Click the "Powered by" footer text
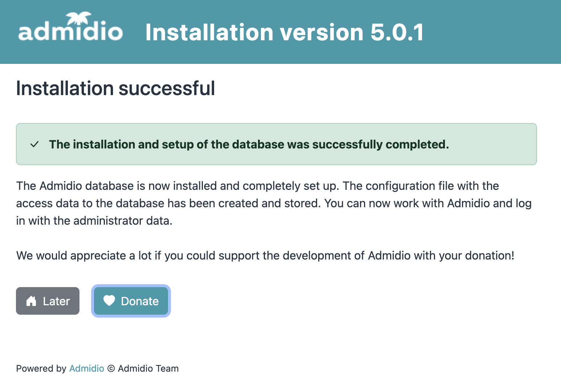This screenshot has height=392, width=561. 41,369
